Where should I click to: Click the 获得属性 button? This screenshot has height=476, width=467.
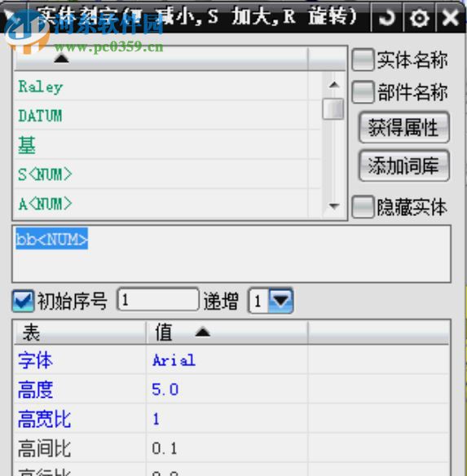click(x=404, y=127)
